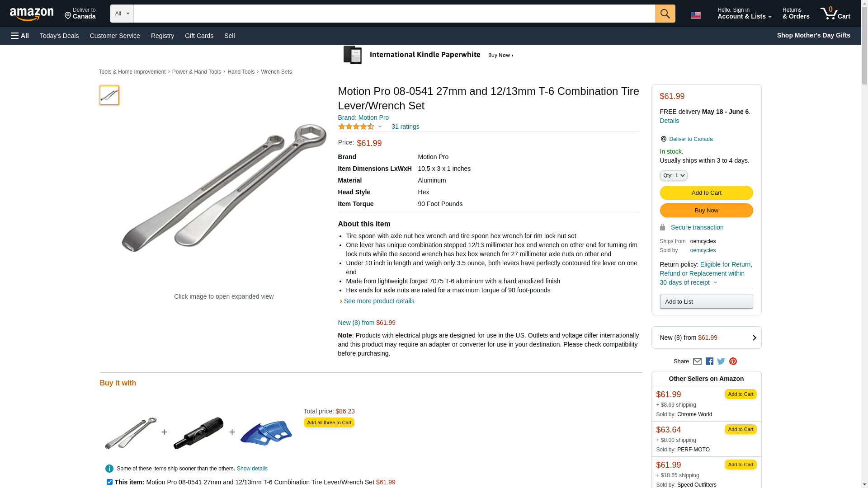Share product on Pinterest icon

point(733,361)
